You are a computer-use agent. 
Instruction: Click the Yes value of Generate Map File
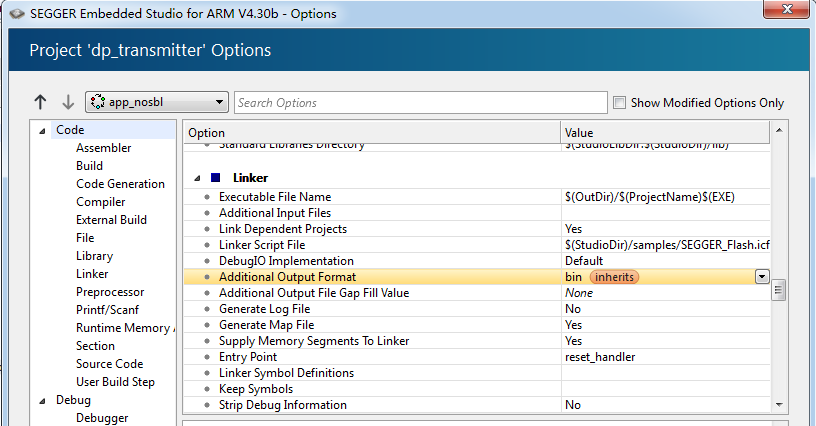pos(573,325)
